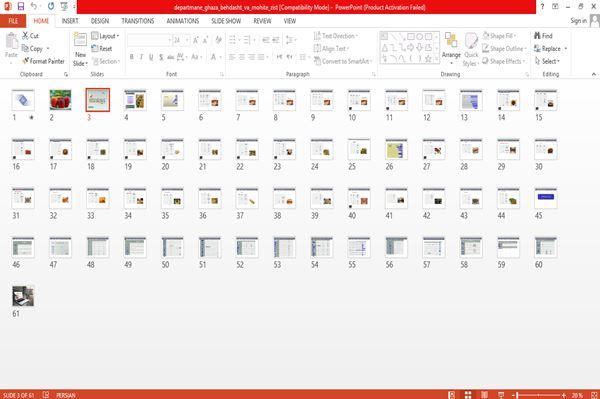The image size is (600, 399).
Task: Toggle Bold formatting
Action: 132,57
